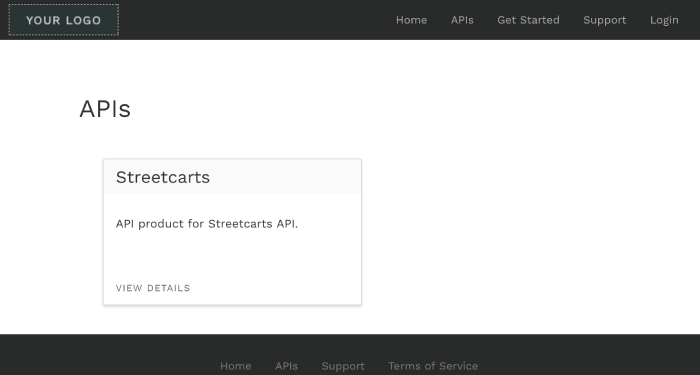This screenshot has width=700, height=375.
Task: Click the Login link in the header
Action: (x=664, y=20)
